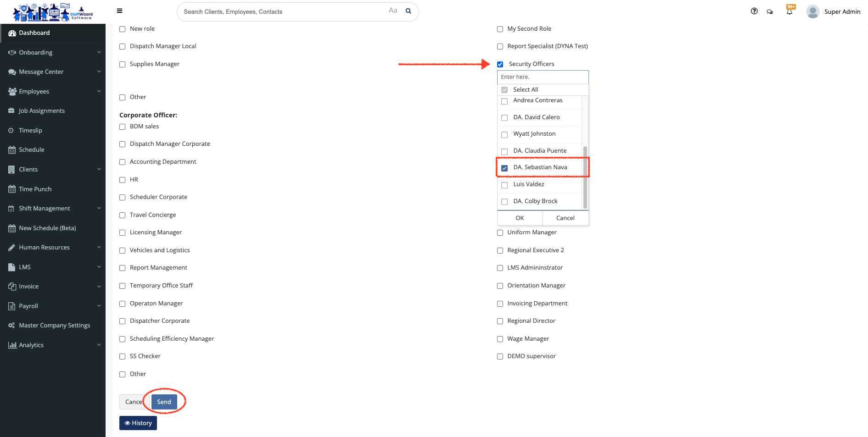The width and height of the screenshot is (868, 437).
Task: Open the help question mark icon
Action: point(754,11)
